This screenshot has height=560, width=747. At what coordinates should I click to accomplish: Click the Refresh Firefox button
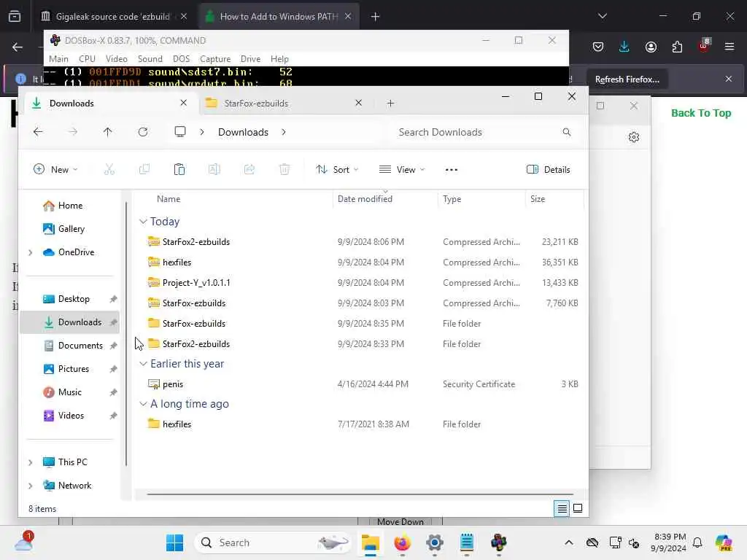[x=627, y=79]
